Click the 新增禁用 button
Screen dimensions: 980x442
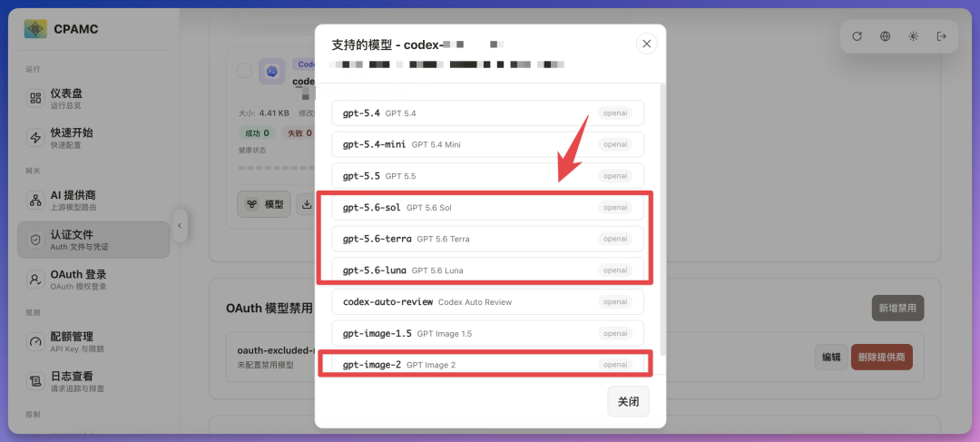click(897, 308)
